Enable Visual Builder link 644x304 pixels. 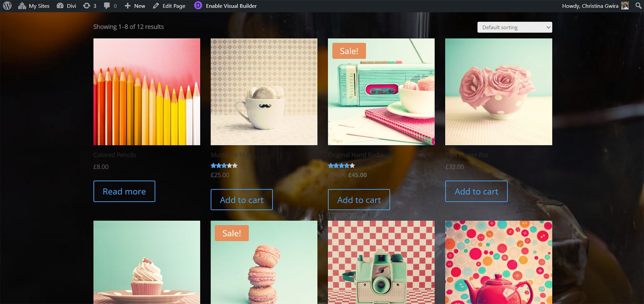pos(231,6)
